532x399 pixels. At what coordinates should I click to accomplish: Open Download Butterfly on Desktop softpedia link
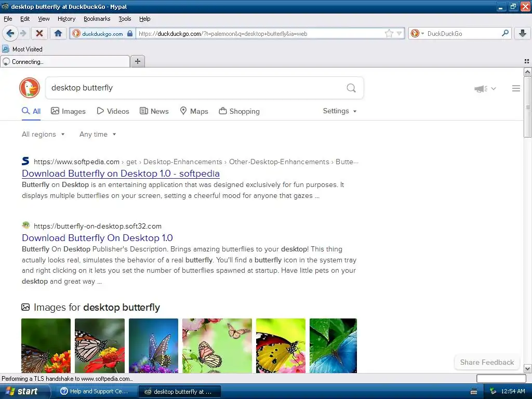pos(121,174)
